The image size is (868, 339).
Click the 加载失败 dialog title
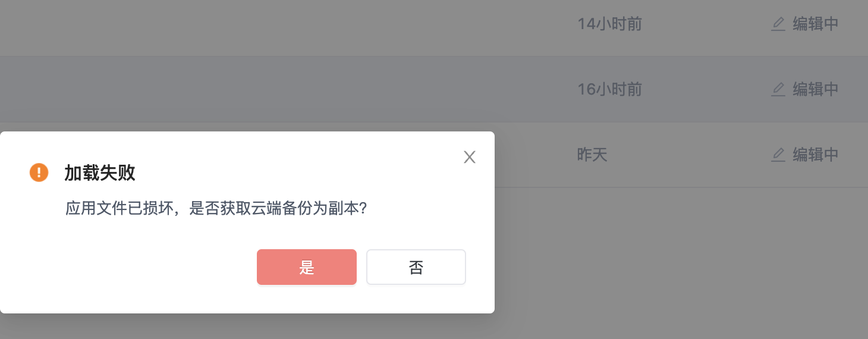(100, 173)
